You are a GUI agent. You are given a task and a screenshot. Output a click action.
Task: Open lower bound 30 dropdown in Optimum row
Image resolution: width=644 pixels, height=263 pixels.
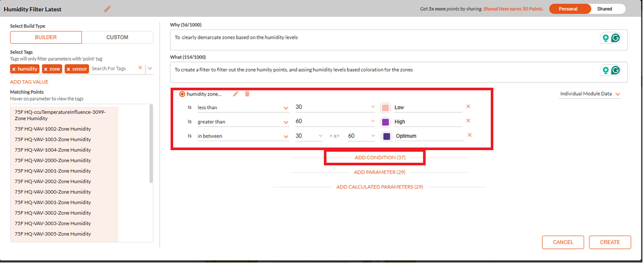pos(320,136)
